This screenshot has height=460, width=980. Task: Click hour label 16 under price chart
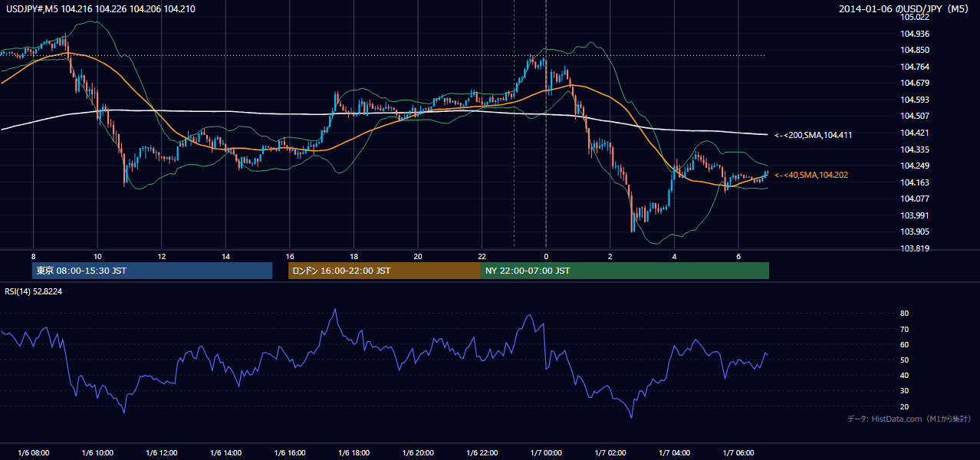(290, 256)
